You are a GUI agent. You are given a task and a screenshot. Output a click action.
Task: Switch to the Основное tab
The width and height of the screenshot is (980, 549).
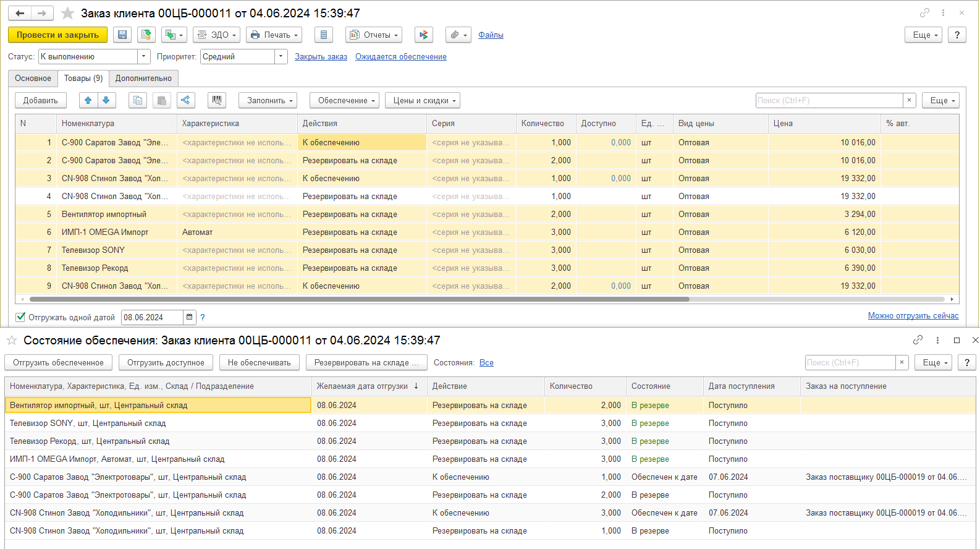33,79
